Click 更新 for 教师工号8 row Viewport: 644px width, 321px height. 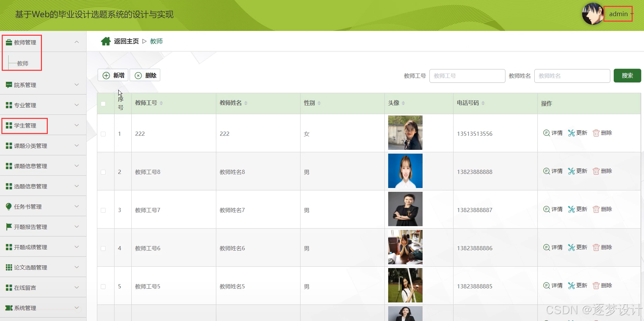point(578,171)
